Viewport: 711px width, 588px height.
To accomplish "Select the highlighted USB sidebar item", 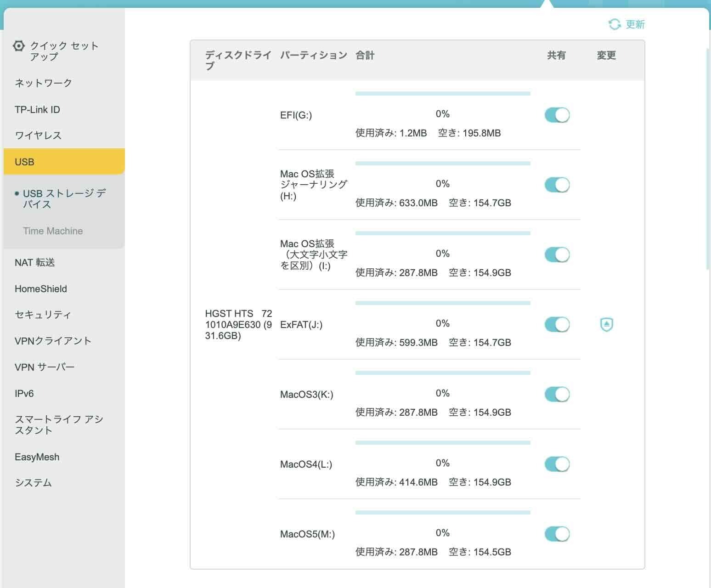I will click(64, 162).
